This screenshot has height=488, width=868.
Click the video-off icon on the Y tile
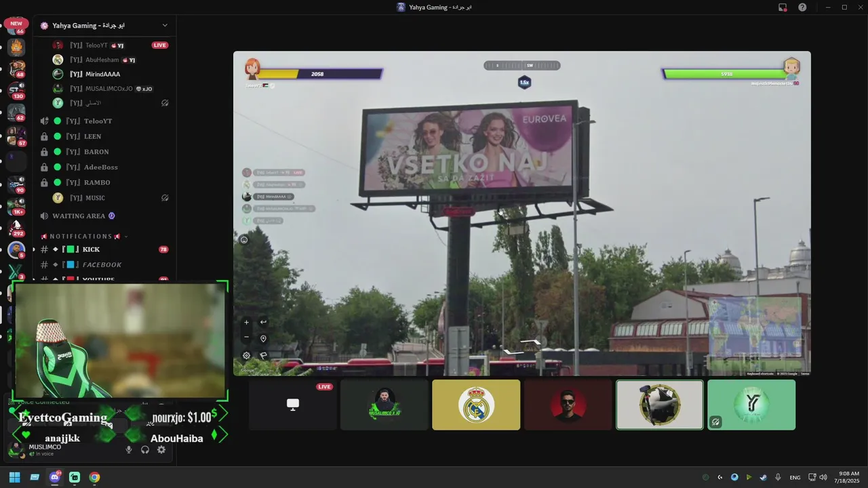tap(715, 422)
